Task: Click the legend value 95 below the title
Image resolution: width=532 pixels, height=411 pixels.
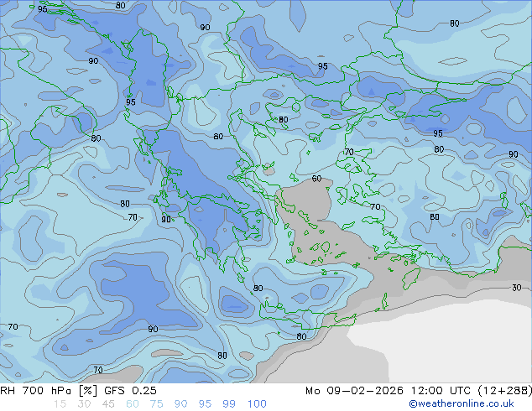Action: point(205,403)
